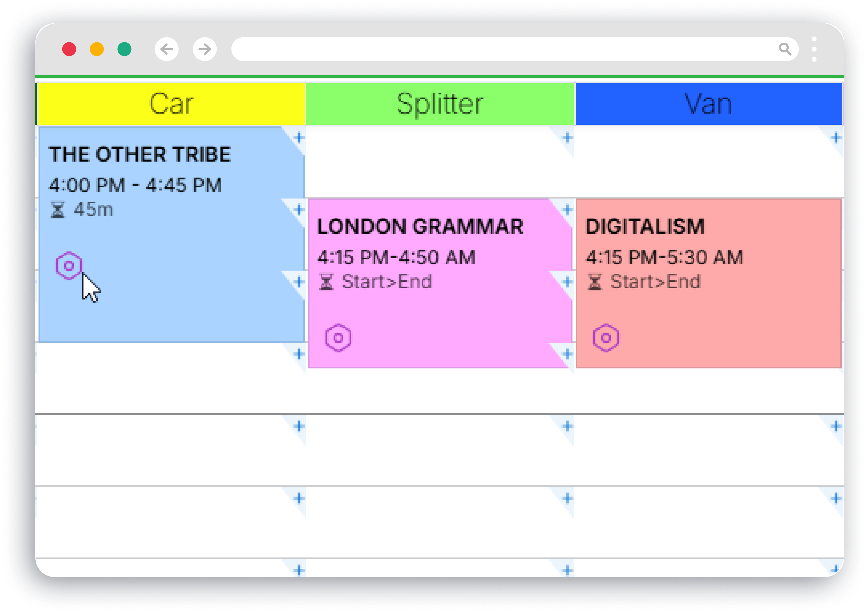The image size is (868, 613).
Task: Click the browser address bar field
Action: pos(503,49)
